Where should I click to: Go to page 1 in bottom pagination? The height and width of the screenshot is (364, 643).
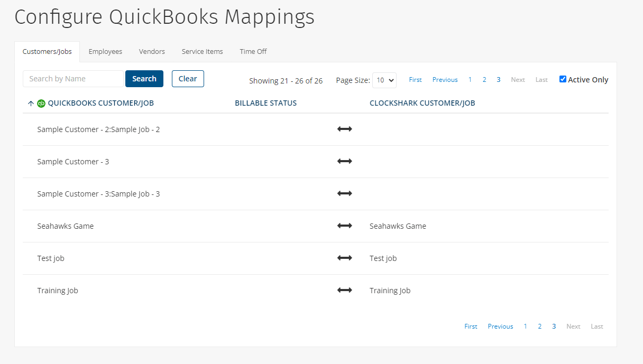coord(526,326)
